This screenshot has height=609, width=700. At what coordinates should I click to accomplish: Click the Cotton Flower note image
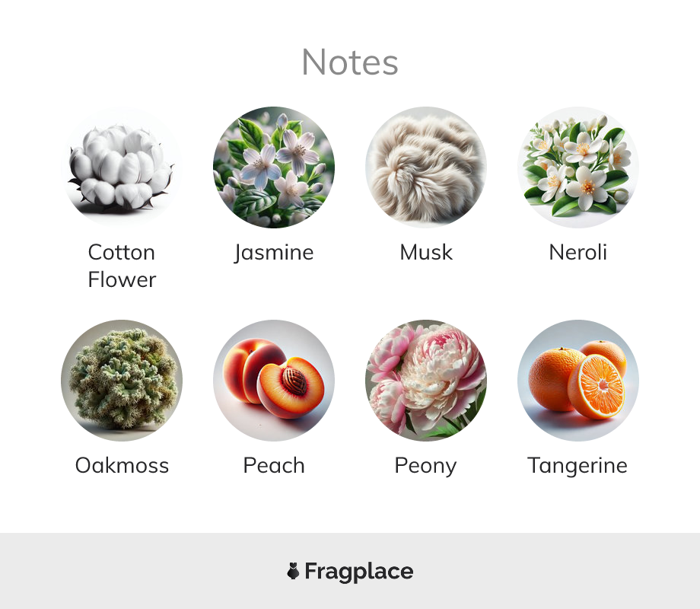(122, 167)
